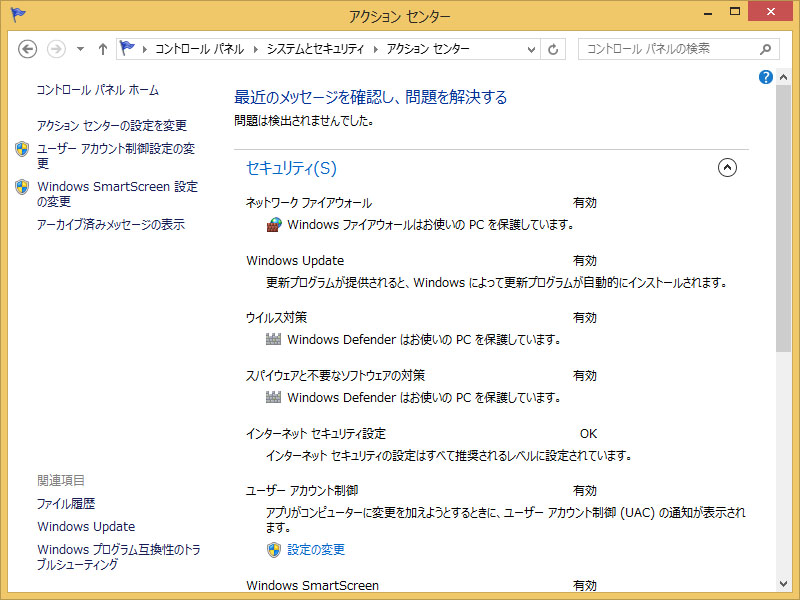This screenshot has width=800, height=600.
Task: Click the ウイルス対策 heading
Action: click(x=276, y=317)
